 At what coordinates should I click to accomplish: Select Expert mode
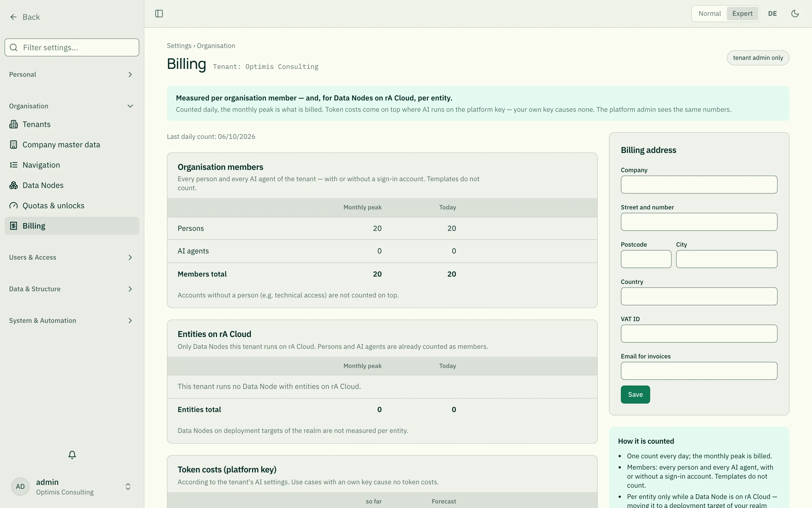[742, 14]
